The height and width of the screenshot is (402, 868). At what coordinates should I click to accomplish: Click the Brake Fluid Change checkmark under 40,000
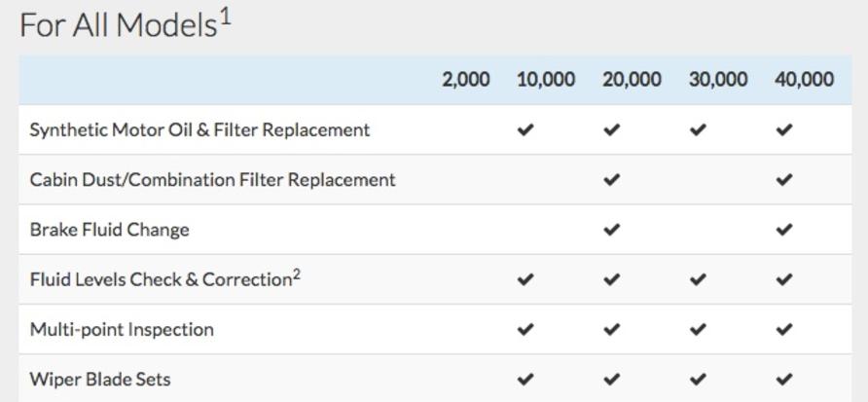click(x=784, y=230)
